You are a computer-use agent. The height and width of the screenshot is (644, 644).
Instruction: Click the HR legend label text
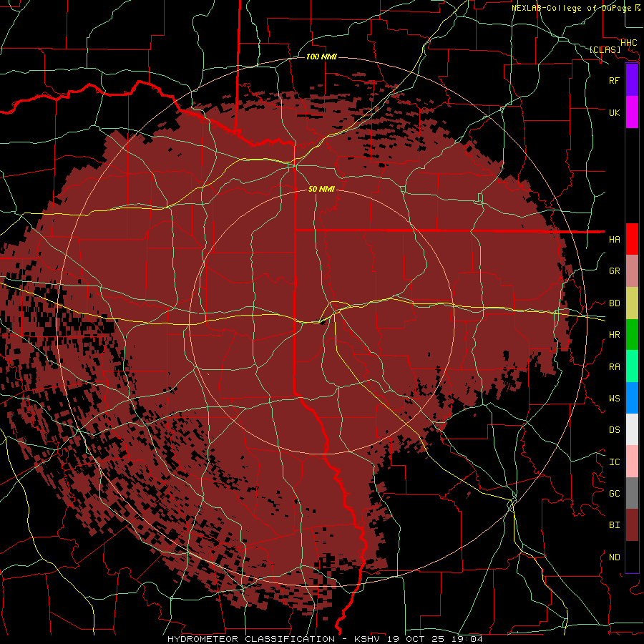614,335
